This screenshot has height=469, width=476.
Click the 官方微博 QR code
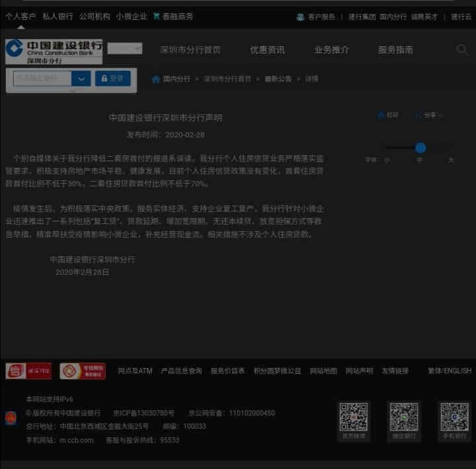coord(353,417)
